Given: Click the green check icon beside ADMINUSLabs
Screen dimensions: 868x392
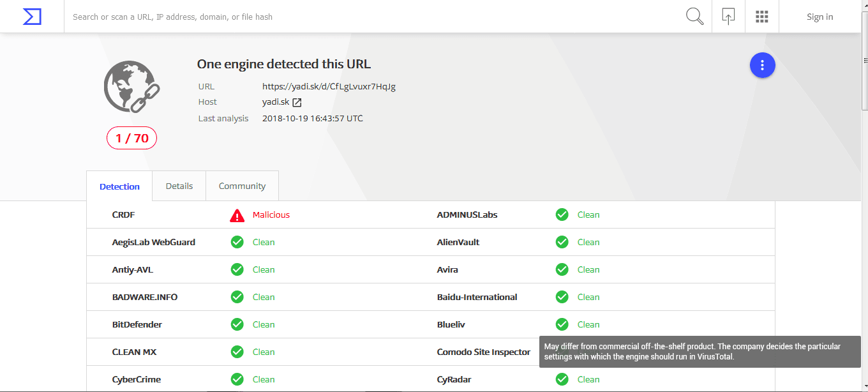Looking at the screenshot, I should (x=562, y=215).
